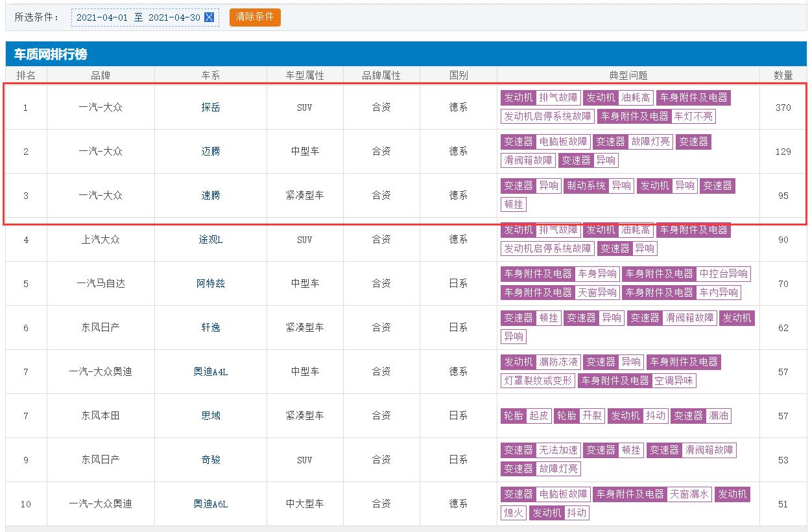This screenshot has height=532, width=810.
Task: Select the 制动系统 issue tag
Action: (x=586, y=186)
